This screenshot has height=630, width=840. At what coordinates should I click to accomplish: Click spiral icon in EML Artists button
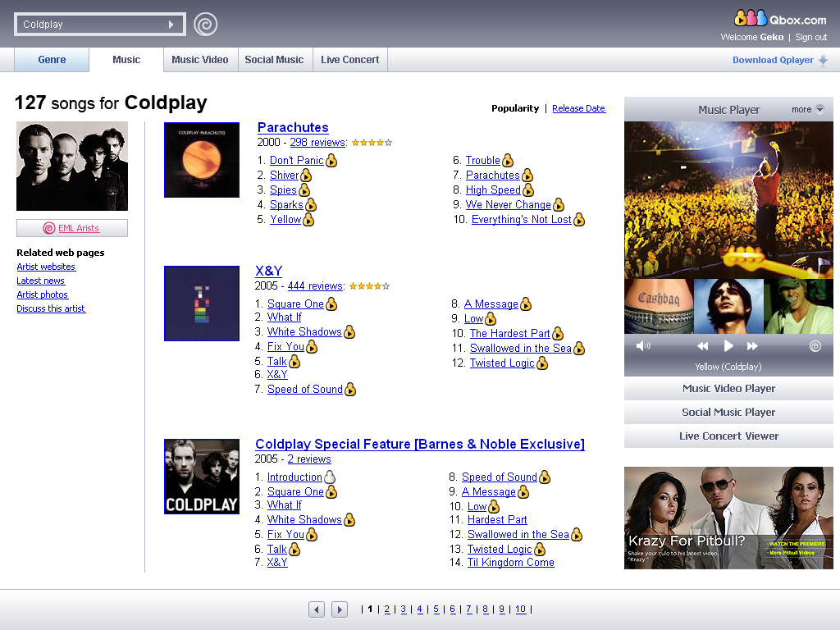[x=48, y=228]
